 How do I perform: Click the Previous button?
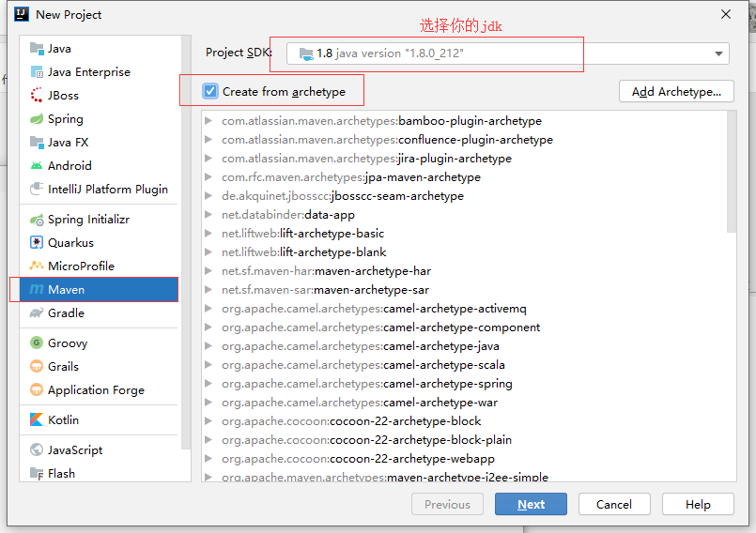[x=447, y=504]
